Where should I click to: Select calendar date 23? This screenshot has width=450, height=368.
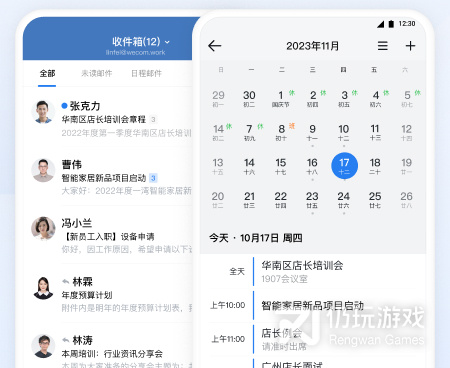[x=312, y=200]
